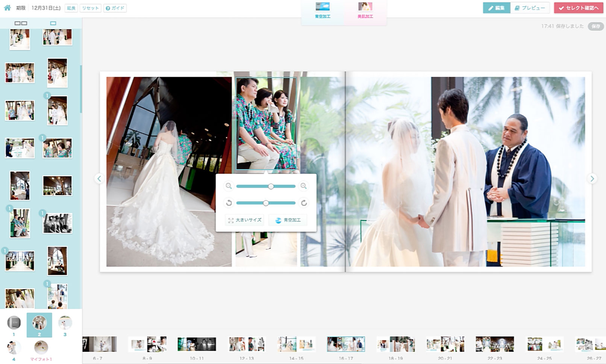Select photo folder 1
Screen dimensions: 606x364
14,325
